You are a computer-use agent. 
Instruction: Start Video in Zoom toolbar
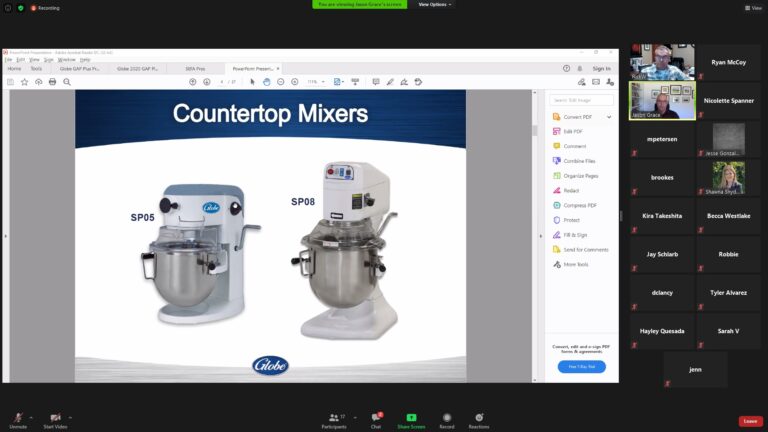[55, 420]
